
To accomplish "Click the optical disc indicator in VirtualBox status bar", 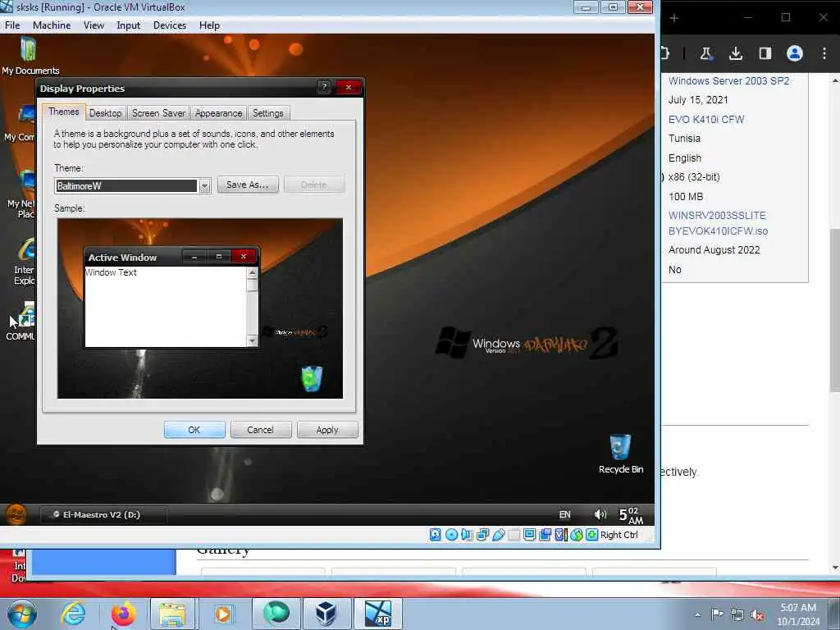I will [452, 534].
